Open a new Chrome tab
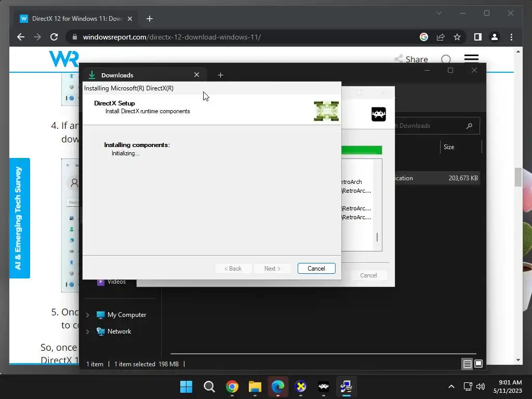Screen dimensions: 532x399 tap(150, 19)
